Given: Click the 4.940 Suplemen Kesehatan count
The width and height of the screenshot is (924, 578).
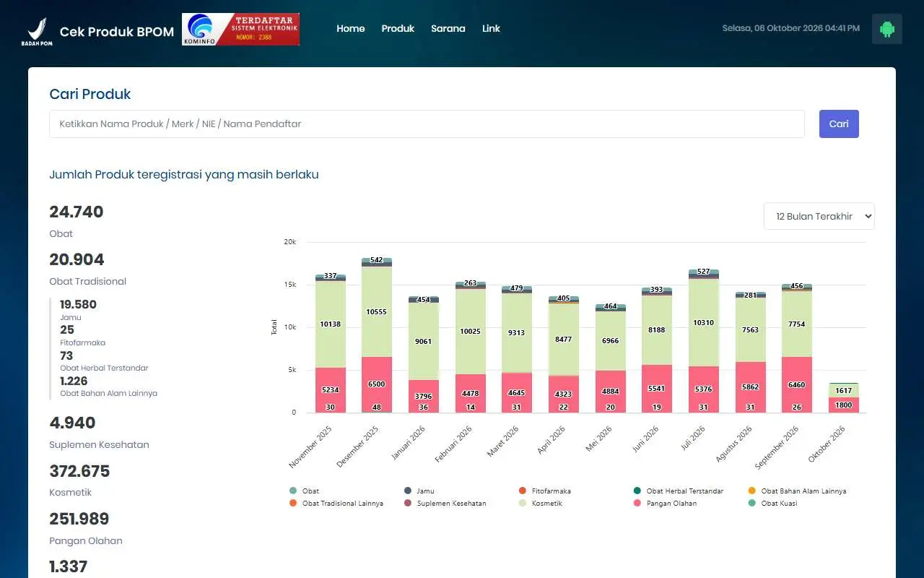Looking at the screenshot, I should [x=72, y=423].
